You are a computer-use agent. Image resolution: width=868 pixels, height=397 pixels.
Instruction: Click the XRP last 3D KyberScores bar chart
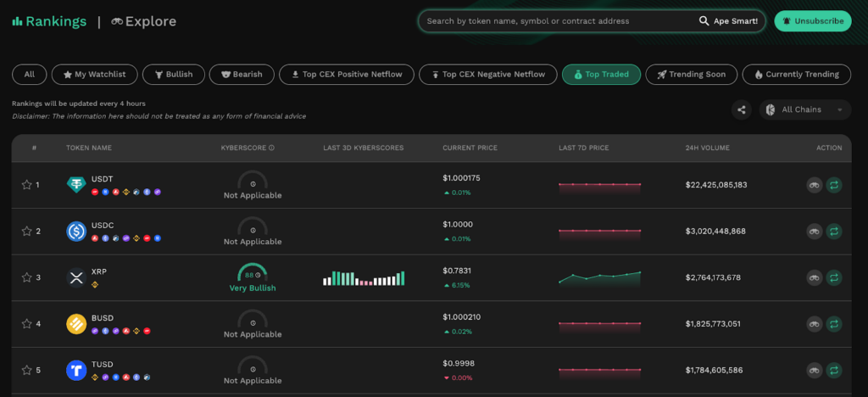(x=364, y=278)
